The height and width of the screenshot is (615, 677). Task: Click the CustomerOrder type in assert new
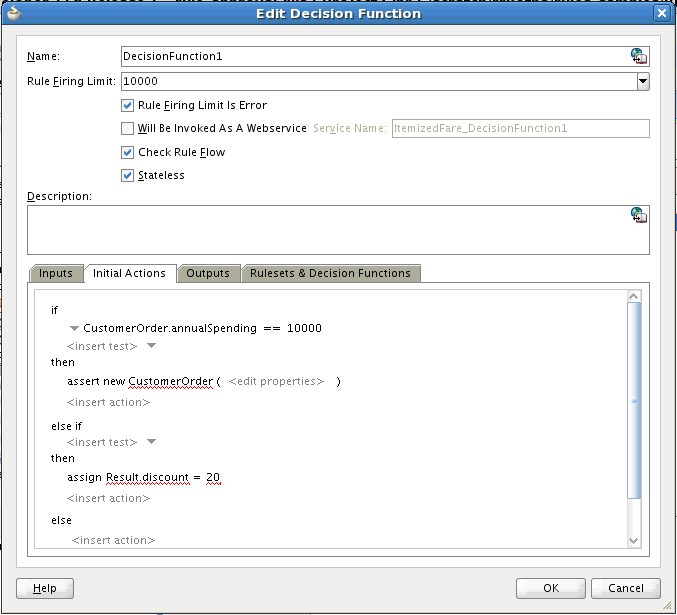click(x=171, y=381)
